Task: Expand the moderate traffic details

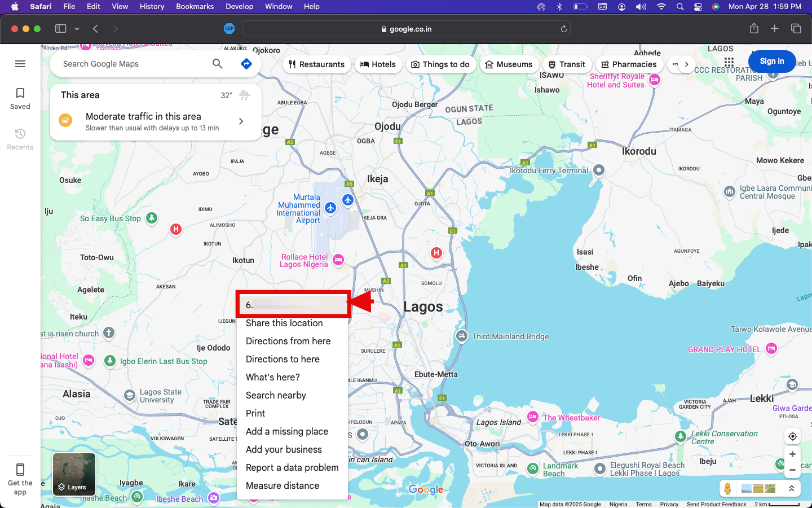Action: pyautogui.click(x=241, y=121)
